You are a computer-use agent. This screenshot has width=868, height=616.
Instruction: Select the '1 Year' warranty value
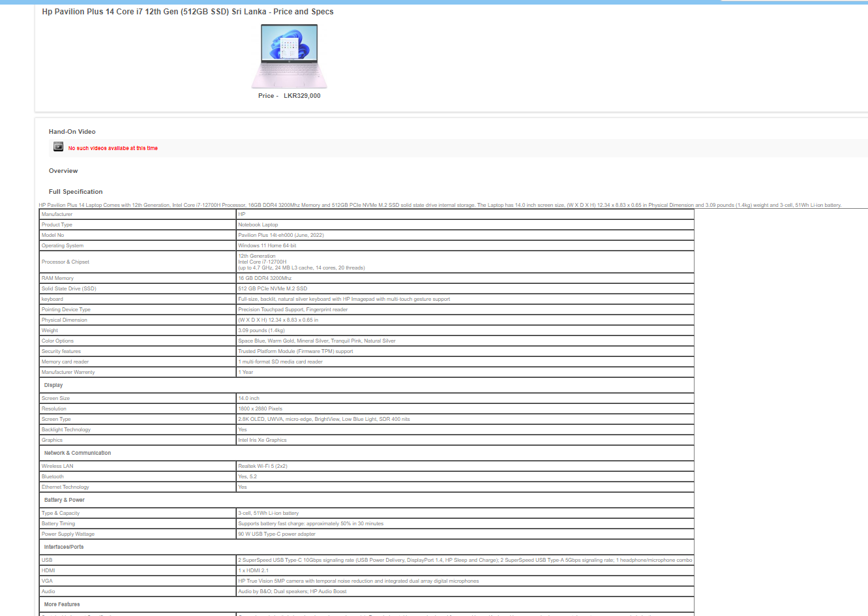click(246, 372)
